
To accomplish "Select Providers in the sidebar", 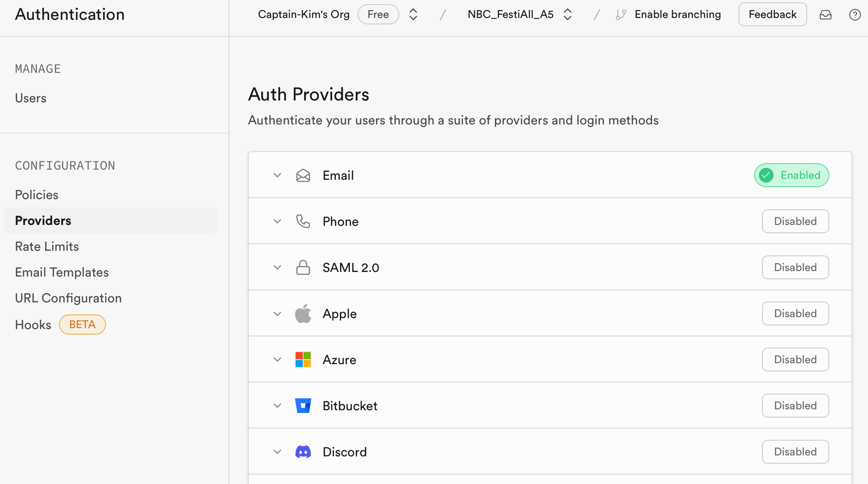I will click(111, 220).
